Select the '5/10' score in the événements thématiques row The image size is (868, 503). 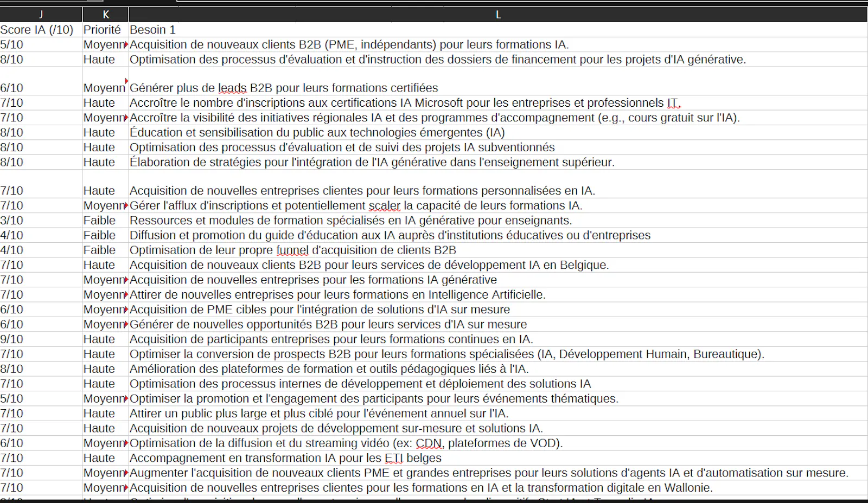41,399
